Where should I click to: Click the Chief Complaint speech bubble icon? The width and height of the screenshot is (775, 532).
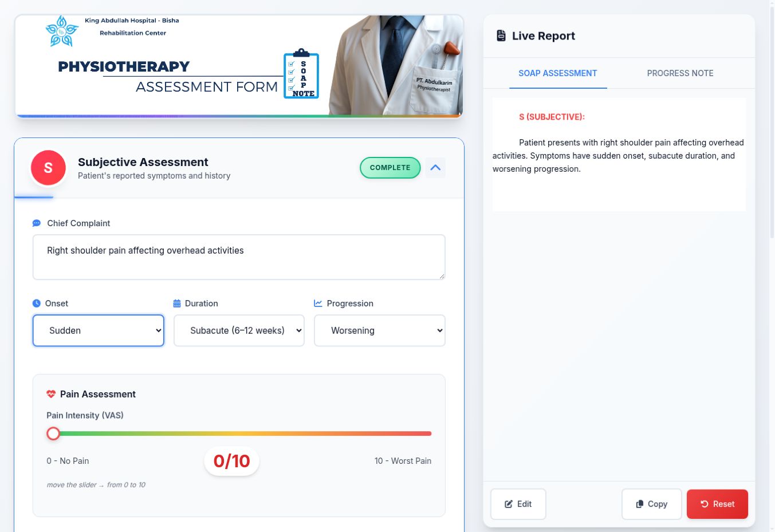click(x=37, y=223)
